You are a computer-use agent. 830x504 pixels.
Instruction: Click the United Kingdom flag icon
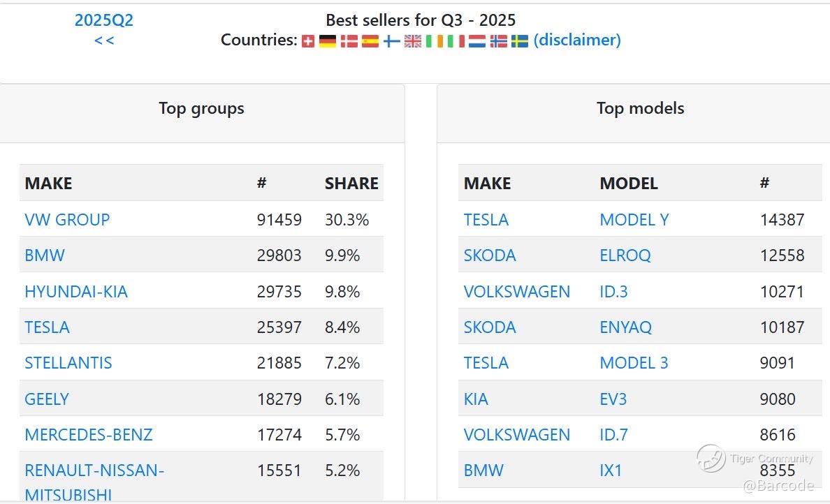click(413, 41)
